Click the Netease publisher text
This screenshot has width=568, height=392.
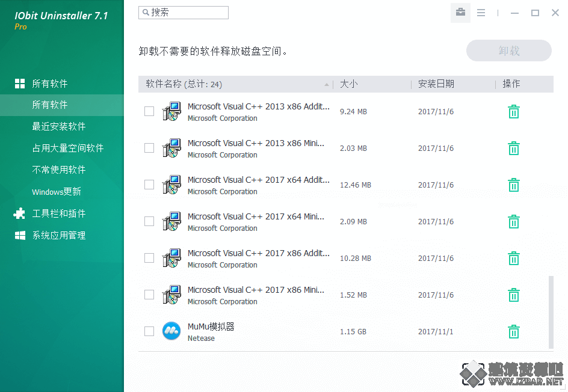tap(201, 338)
